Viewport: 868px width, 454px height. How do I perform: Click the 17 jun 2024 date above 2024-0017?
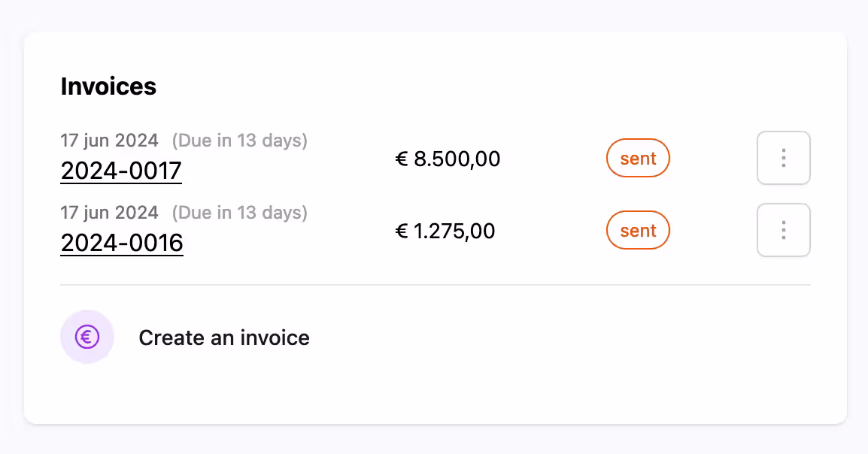[x=110, y=141]
